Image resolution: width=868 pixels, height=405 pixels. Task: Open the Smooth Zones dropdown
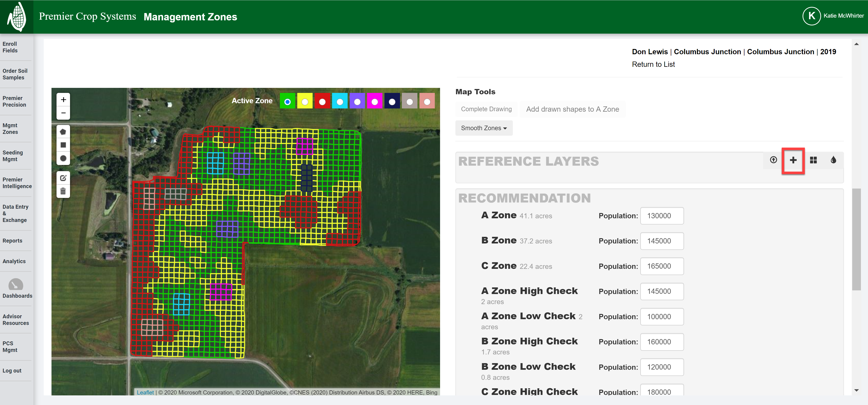[x=484, y=128]
